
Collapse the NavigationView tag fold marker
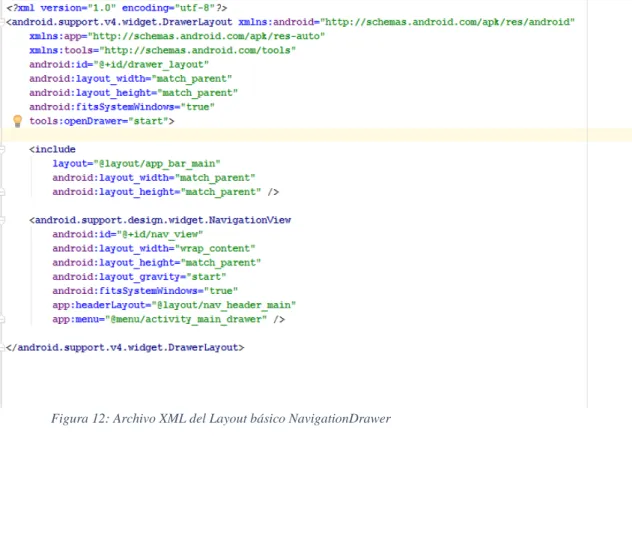pyautogui.click(x=2, y=220)
